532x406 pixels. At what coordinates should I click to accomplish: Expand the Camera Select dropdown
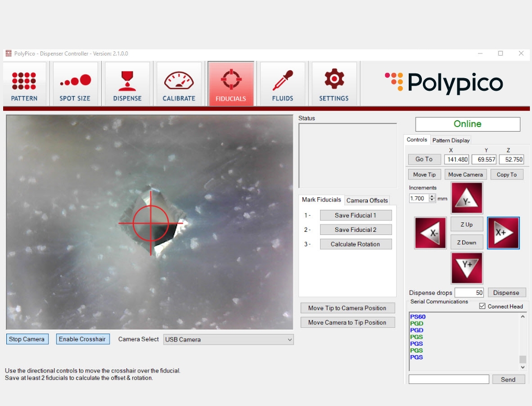tap(228, 339)
